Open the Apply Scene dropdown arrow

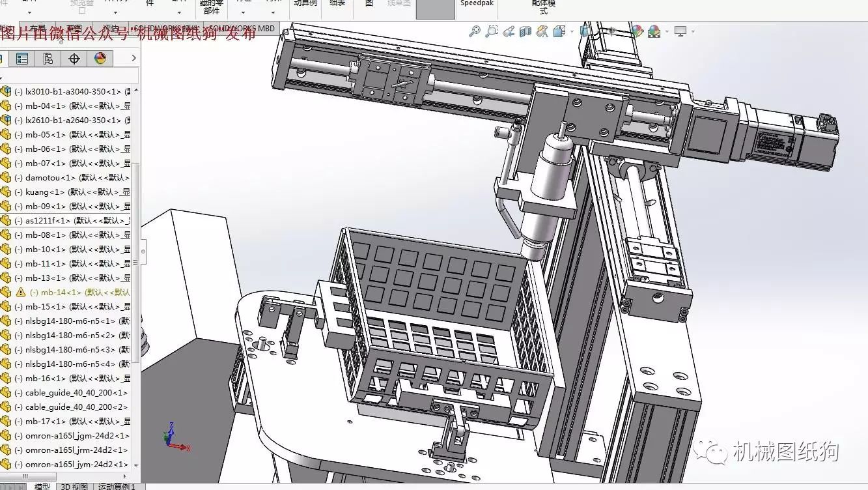click(667, 31)
